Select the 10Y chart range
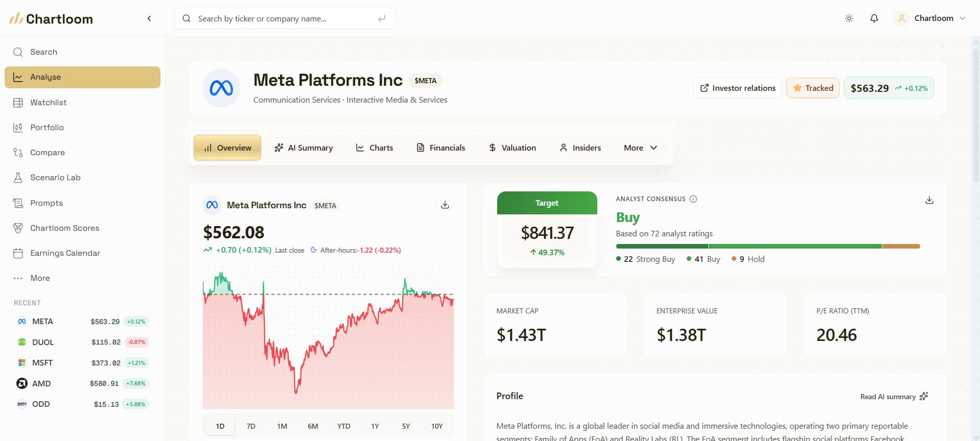Viewport: 980px width, 441px height. (x=437, y=426)
